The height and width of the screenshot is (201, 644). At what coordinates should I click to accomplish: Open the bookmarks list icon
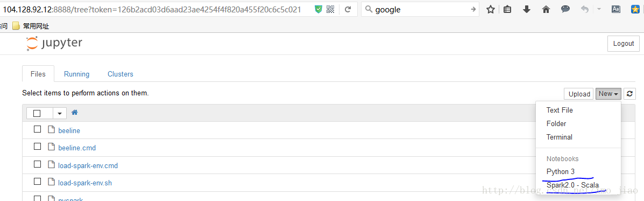point(507,10)
